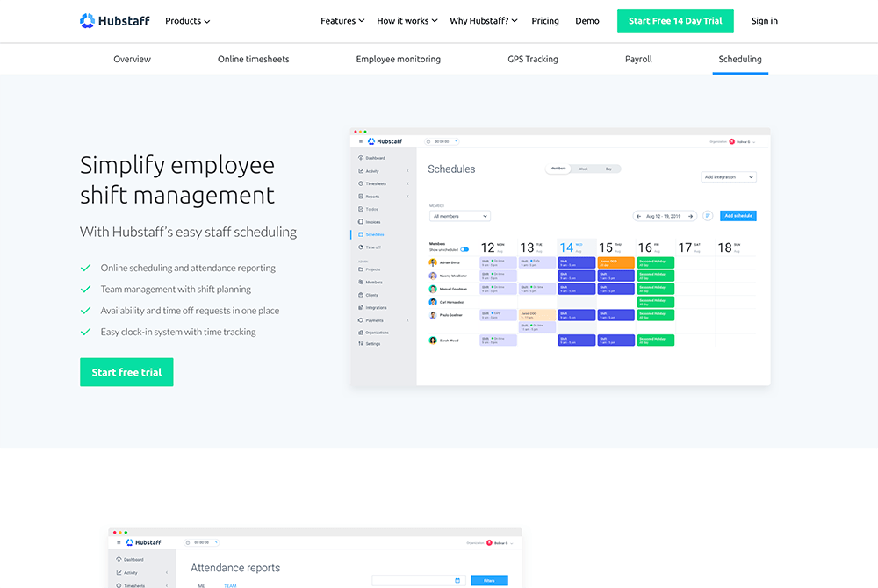Click the Projects folder icon in sidebar
This screenshot has height=588, width=878.
pos(361,269)
